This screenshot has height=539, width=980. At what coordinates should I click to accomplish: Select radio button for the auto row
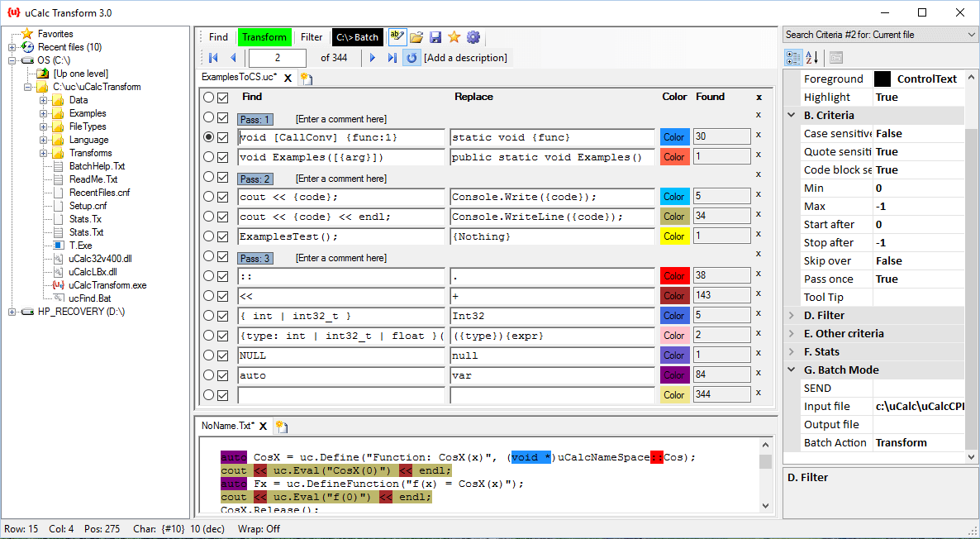point(208,375)
